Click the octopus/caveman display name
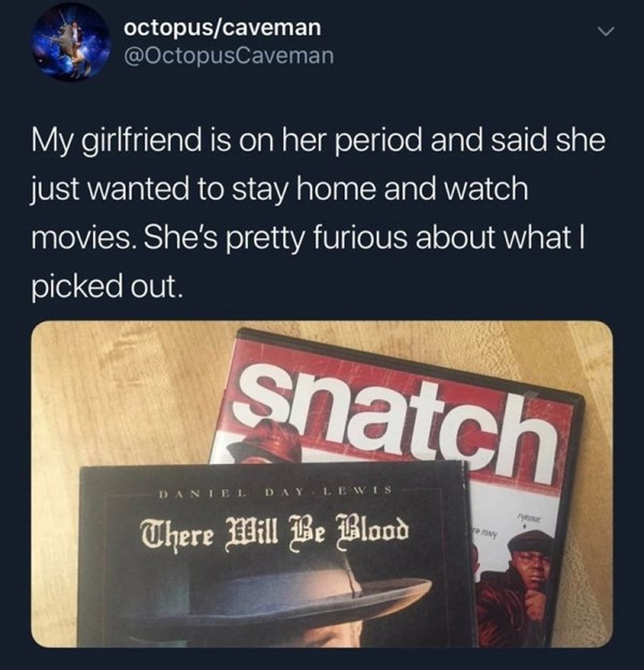Viewport: 644px width, 670px height. [x=223, y=28]
